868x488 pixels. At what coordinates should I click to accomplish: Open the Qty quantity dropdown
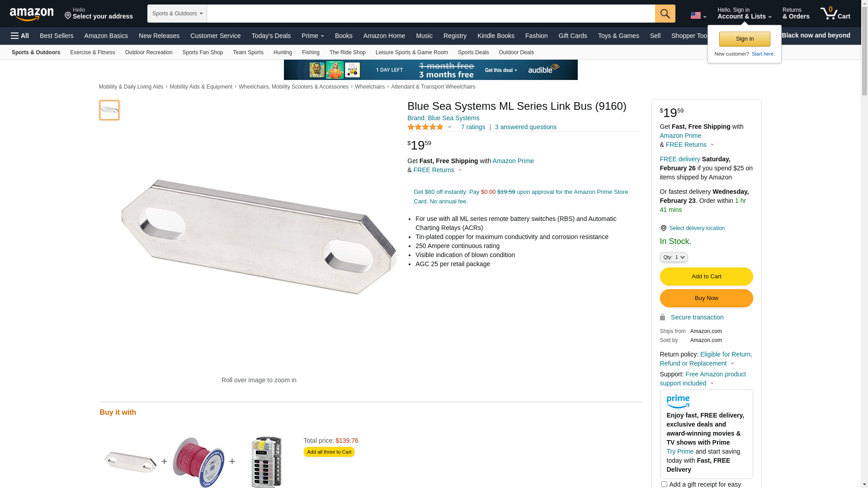tap(674, 257)
